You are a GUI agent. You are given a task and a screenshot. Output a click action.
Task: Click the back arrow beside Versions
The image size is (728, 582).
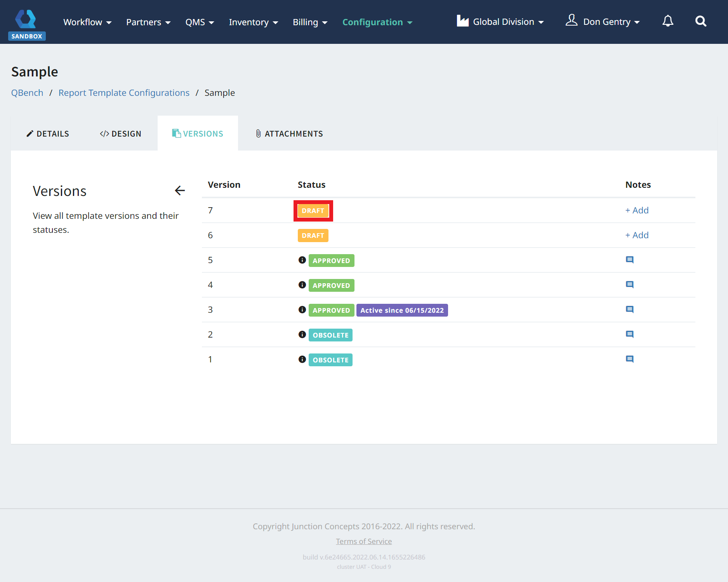point(180,191)
